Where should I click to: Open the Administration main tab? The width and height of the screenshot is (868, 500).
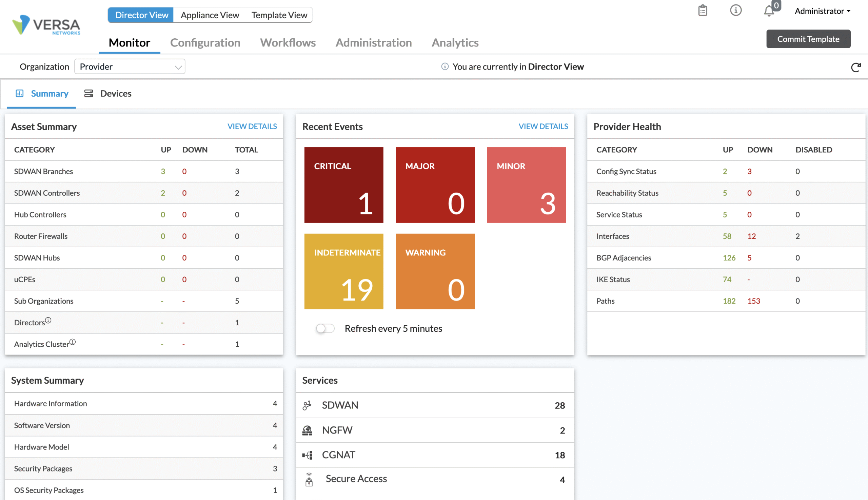[373, 43]
